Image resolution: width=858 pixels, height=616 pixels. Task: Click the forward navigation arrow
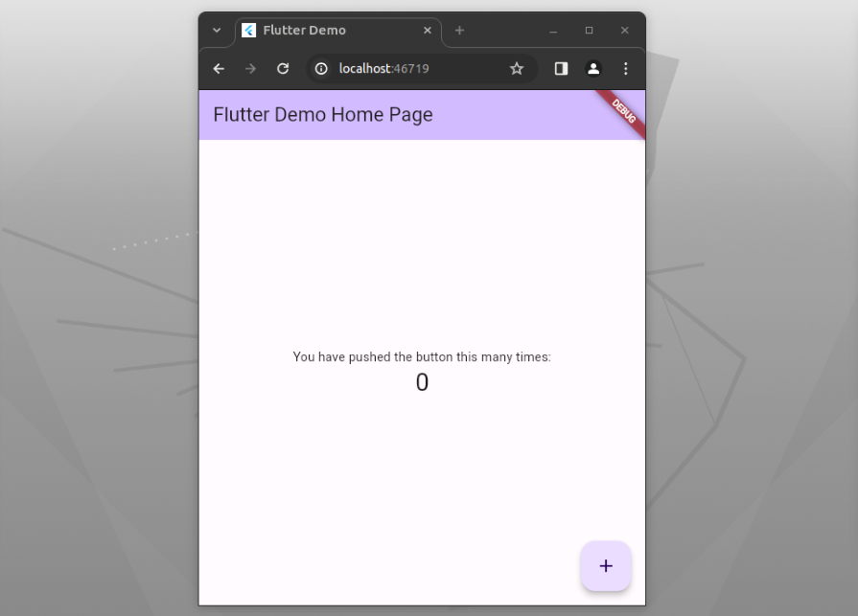pos(250,69)
